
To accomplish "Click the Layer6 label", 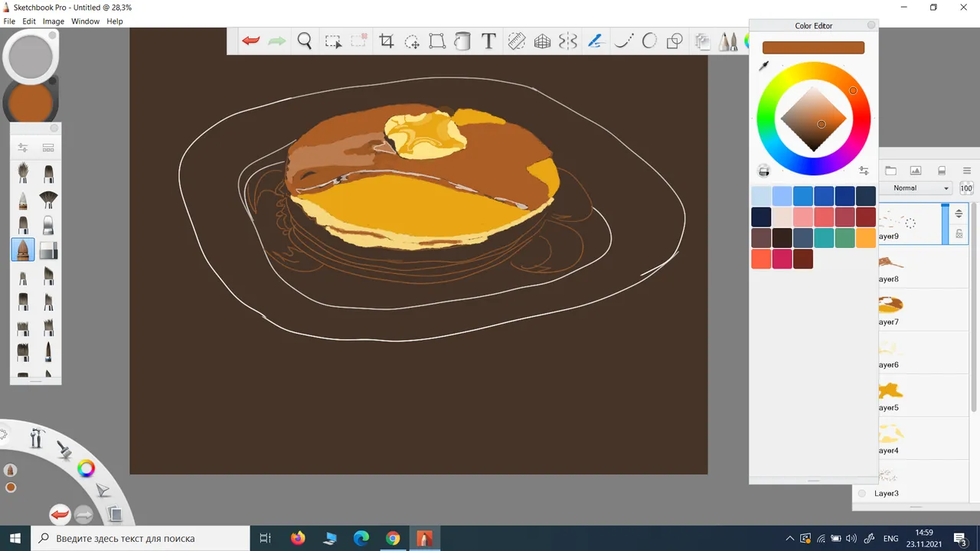I will pos(888,365).
